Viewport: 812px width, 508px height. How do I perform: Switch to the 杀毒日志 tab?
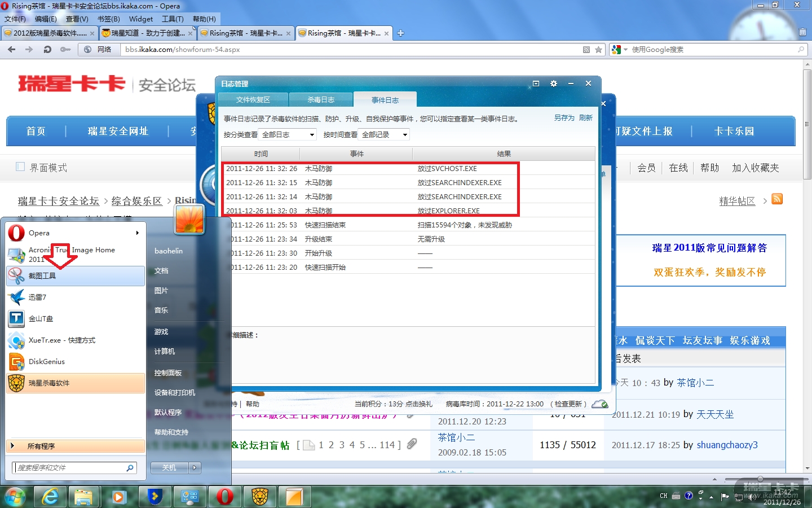pos(321,100)
